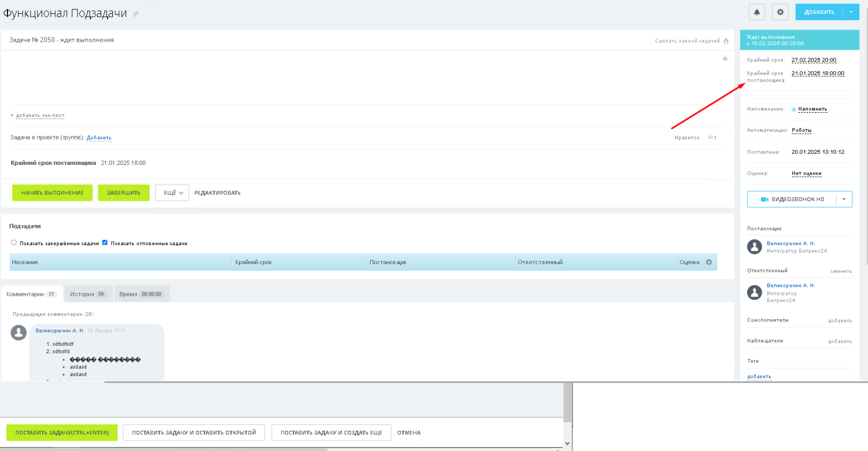
Task: Click Поставить задачу и создать еще button
Action: pos(331,432)
